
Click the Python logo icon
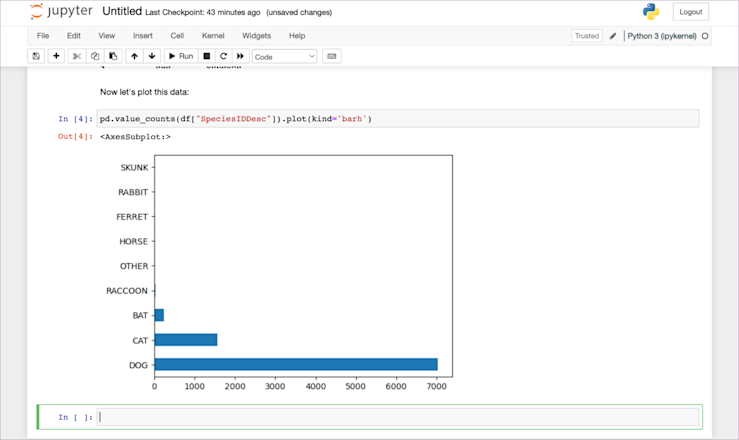651,11
